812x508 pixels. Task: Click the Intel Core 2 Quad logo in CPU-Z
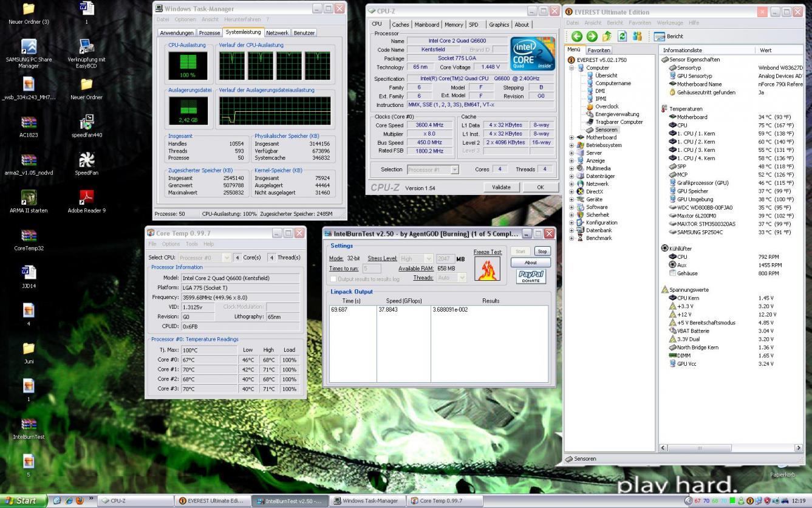532,53
